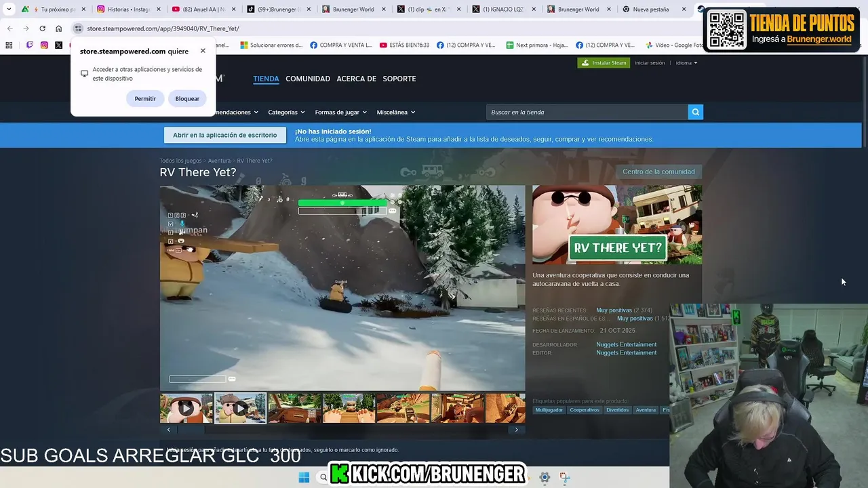Click 'Todos los juegos' breadcrumb
This screenshot has height=488, width=868.
pos(180,161)
